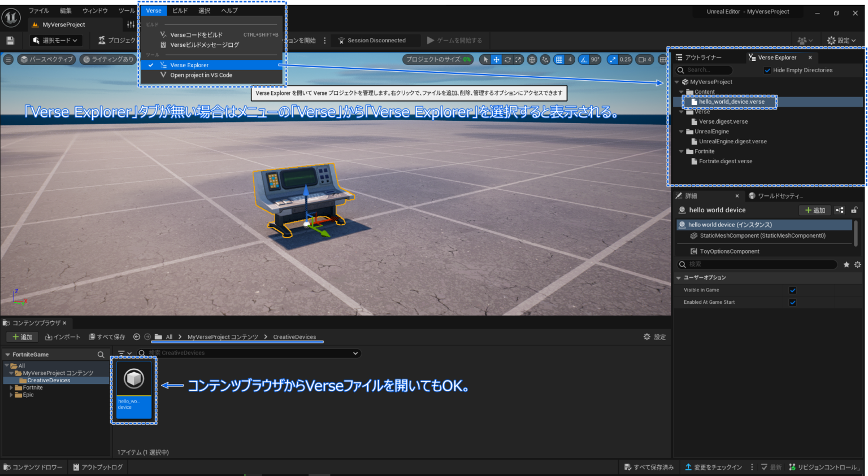Toggle surface snapping with the globe icon
The width and height of the screenshot is (868, 476).
tap(532, 59)
